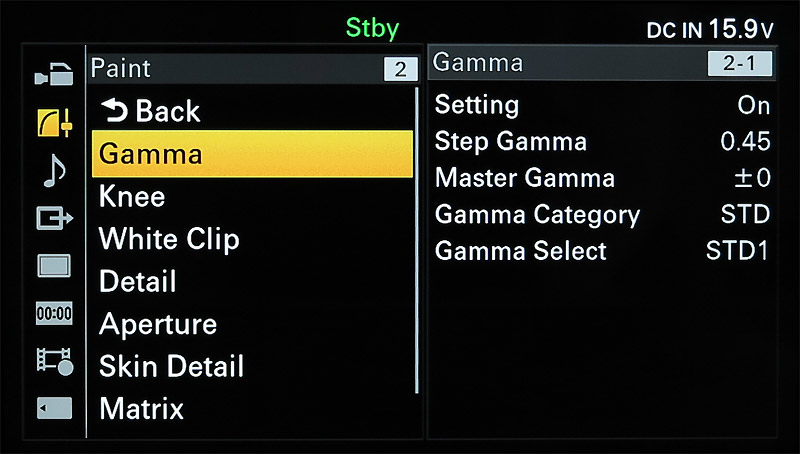The image size is (800, 454).
Task: Select the highlighted Paint gamma-curve icon
Action: (x=53, y=122)
